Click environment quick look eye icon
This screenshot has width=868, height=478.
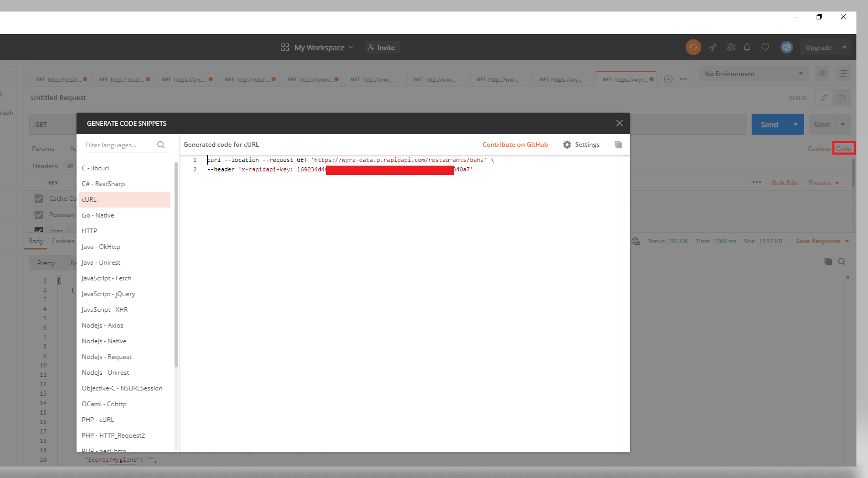822,73
